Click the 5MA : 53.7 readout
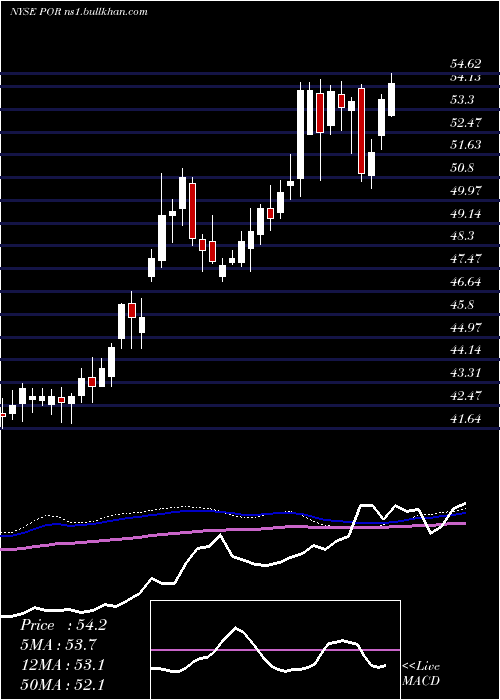500x700 pixels. [58, 645]
